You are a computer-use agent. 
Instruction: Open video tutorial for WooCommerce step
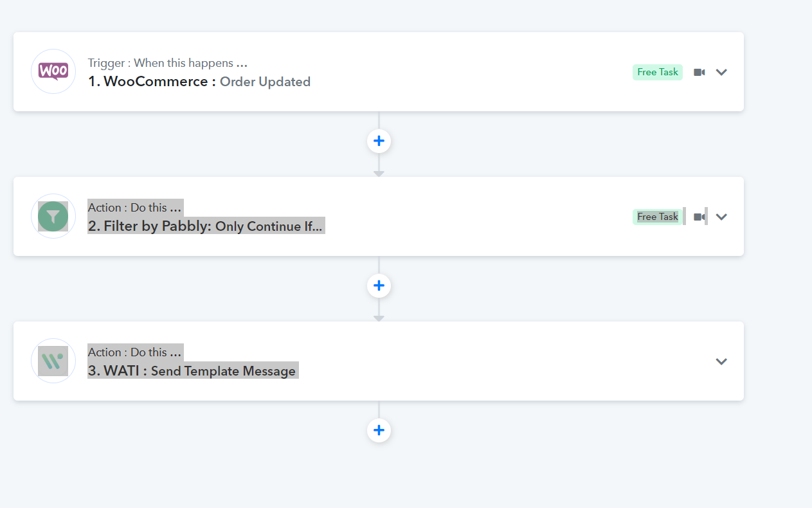click(699, 72)
